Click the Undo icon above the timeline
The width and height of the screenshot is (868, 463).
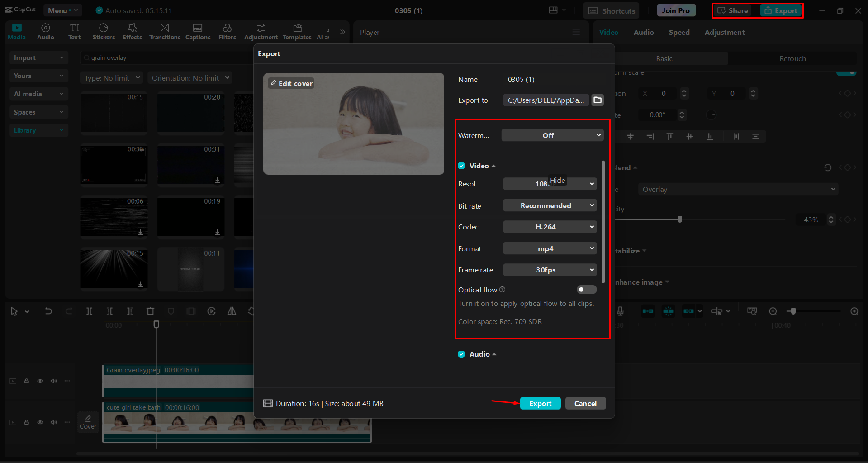coord(48,311)
